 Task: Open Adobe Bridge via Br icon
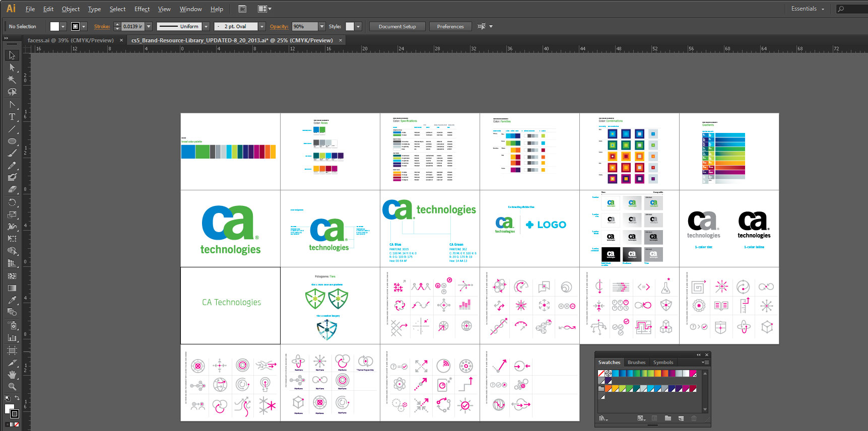pos(242,9)
